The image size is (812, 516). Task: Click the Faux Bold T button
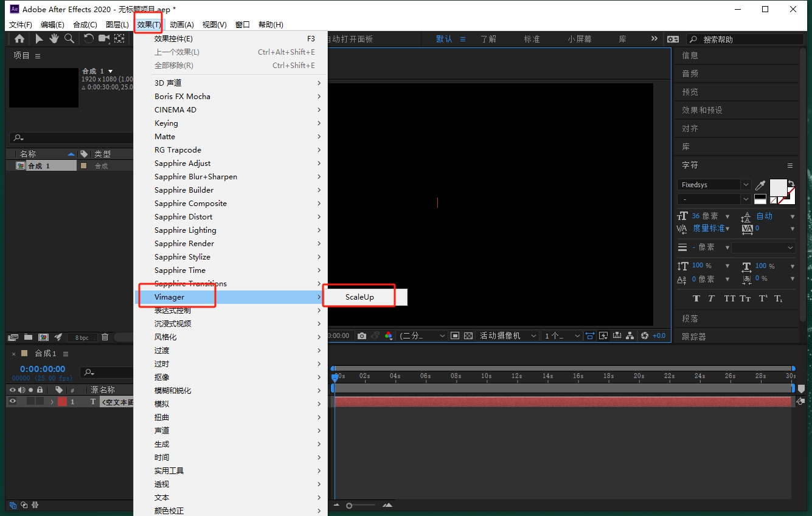pyautogui.click(x=696, y=298)
